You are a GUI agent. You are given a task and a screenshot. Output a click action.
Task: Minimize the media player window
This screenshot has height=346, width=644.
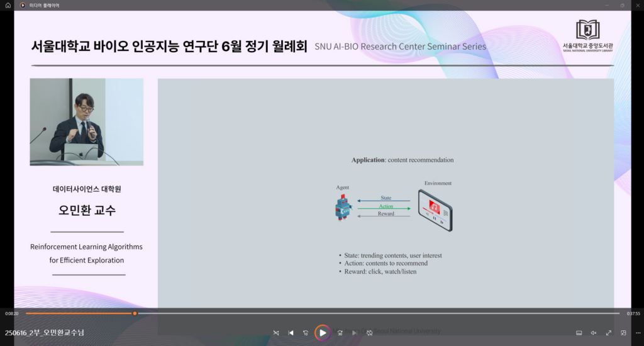pos(607,5)
